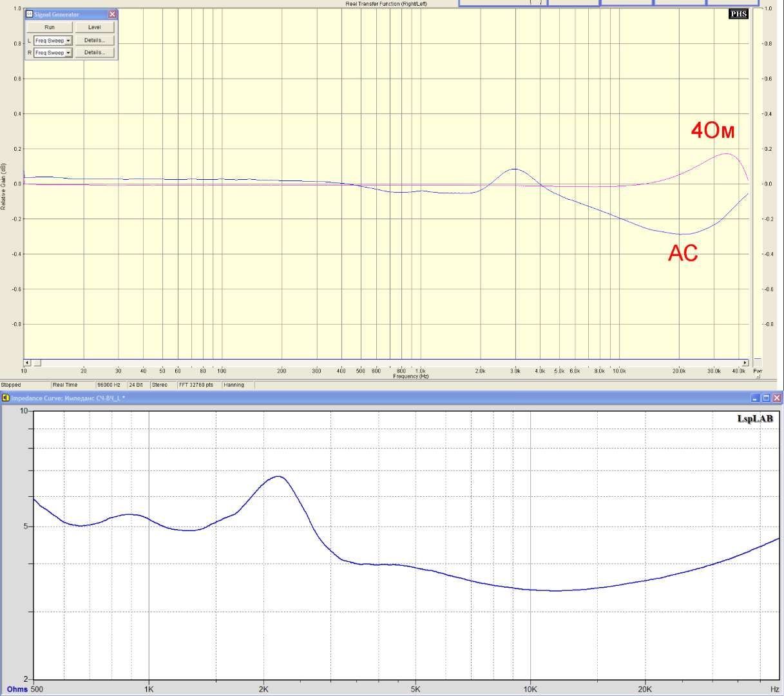
Task: Click the Real Time status field
Action: 65,385
